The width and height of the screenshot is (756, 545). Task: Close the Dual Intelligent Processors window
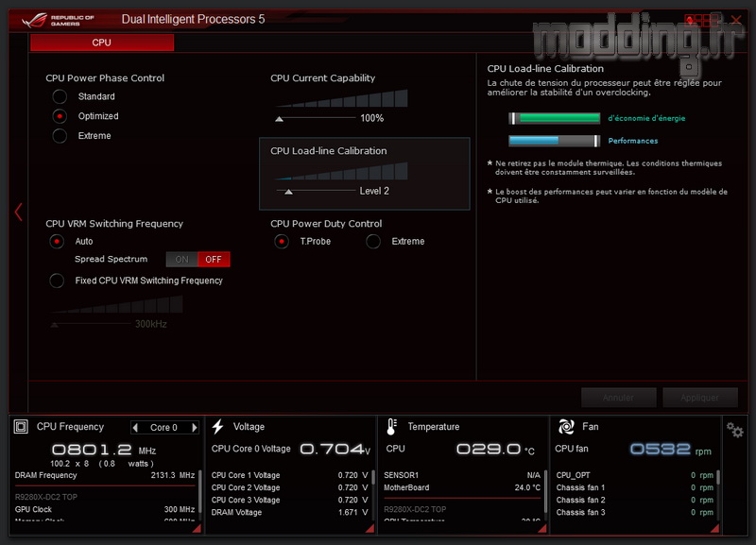click(x=736, y=20)
